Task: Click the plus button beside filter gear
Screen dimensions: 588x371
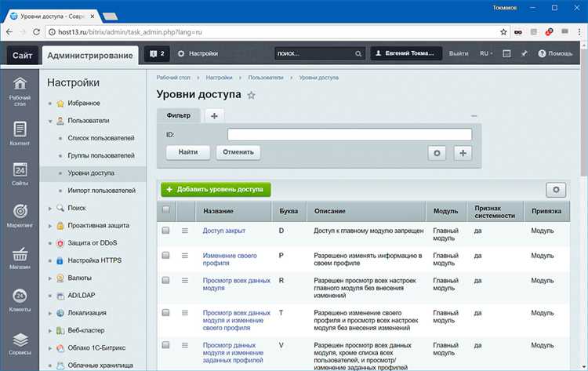Action: (463, 153)
